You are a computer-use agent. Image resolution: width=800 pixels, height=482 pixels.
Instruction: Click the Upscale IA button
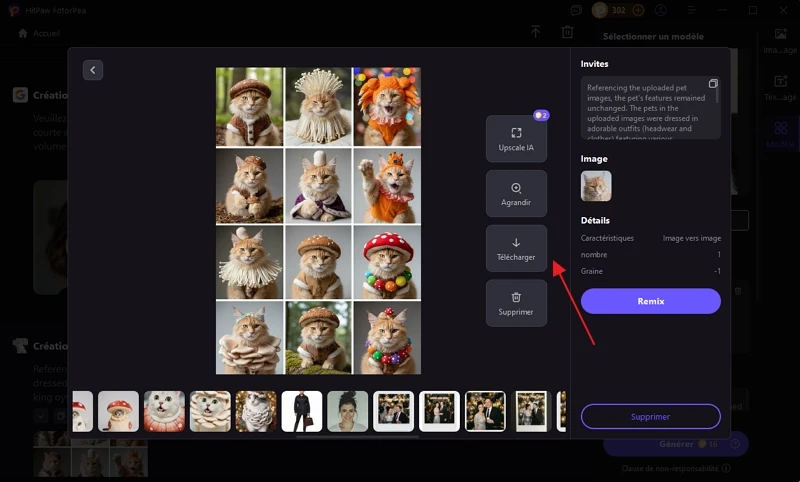point(516,139)
